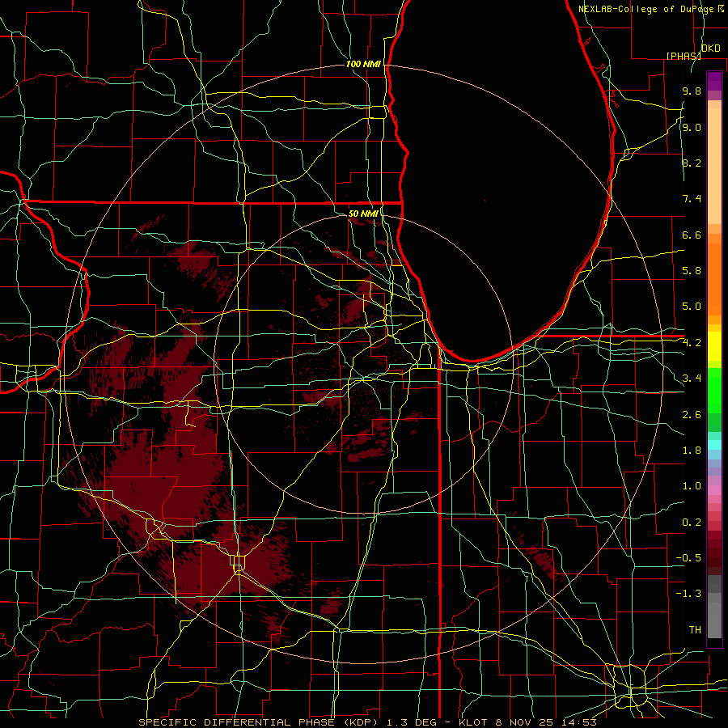The height and width of the screenshot is (728, 728).
Task: Click the bright green segment of the color bar
Action: pos(714,390)
